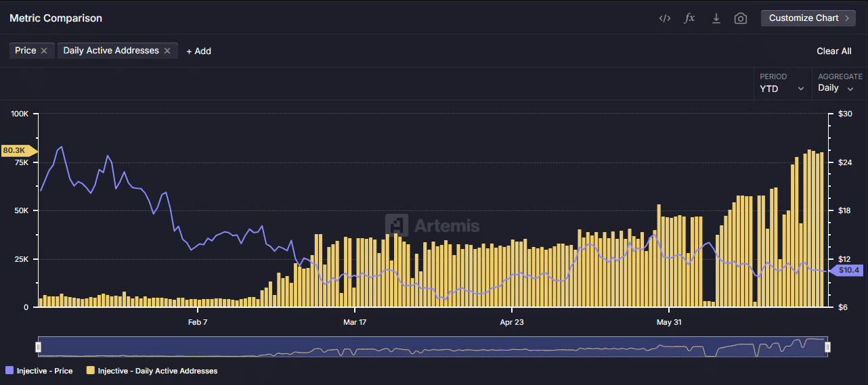The height and width of the screenshot is (385, 868).
Task: Open the Period YTD dropdown
Action: point(782,84)
